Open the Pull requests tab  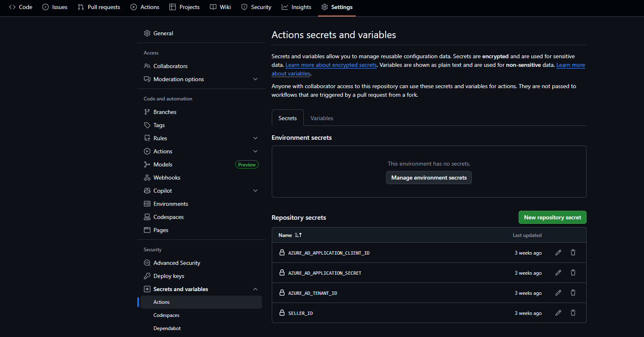point(99,7)
